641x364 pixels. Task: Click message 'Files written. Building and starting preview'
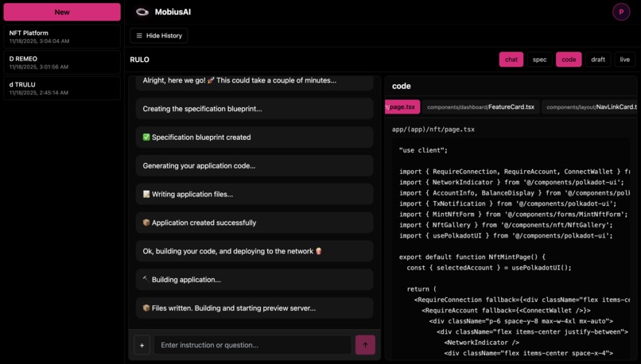pos(254,308)
